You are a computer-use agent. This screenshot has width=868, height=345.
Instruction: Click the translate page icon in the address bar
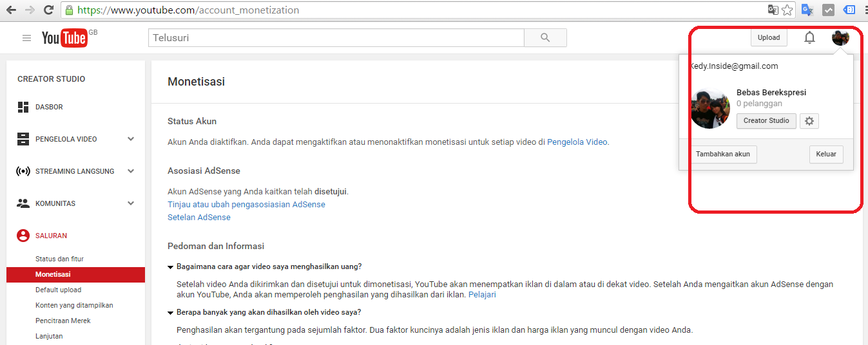tap(773, 10)
